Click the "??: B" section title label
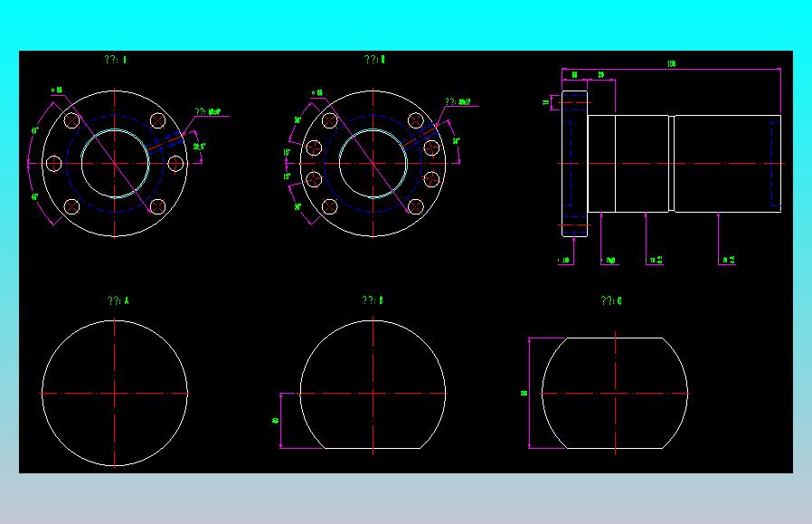This screenshot has width=812, height=524. 373,300
